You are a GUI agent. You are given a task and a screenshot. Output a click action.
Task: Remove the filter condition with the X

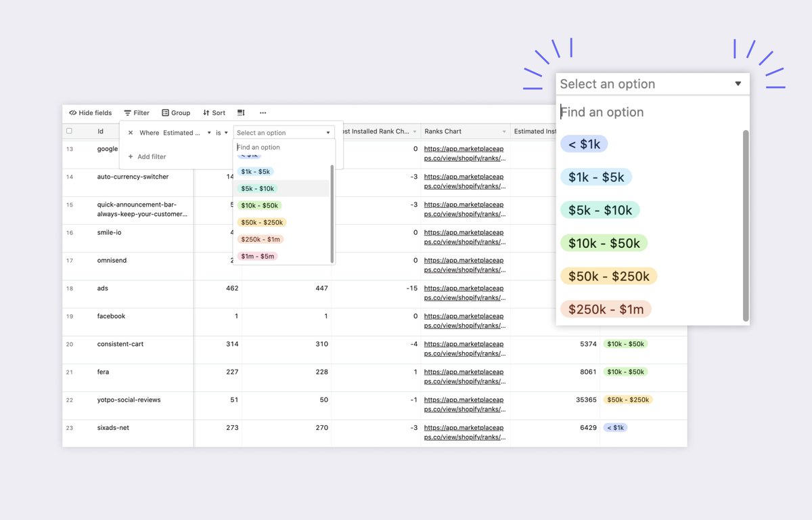[131, 133]
